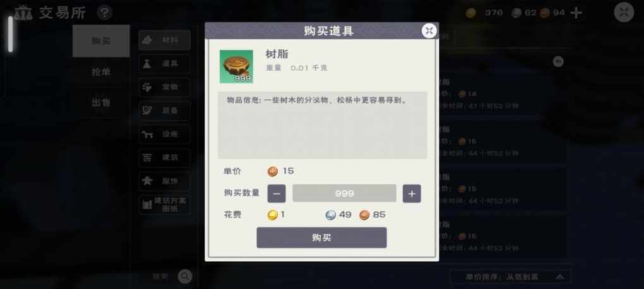Open the help question mark icon
The height and width of the screenshot is (289, 644).
104,13
